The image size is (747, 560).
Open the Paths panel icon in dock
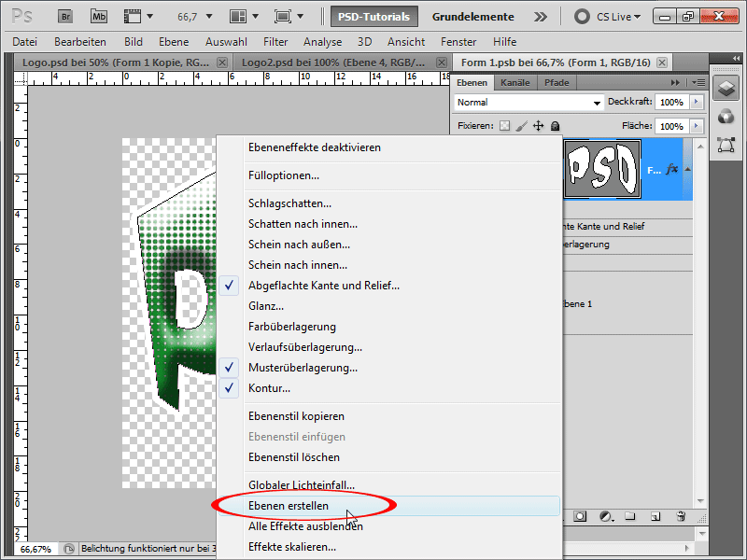click(726, 145)
